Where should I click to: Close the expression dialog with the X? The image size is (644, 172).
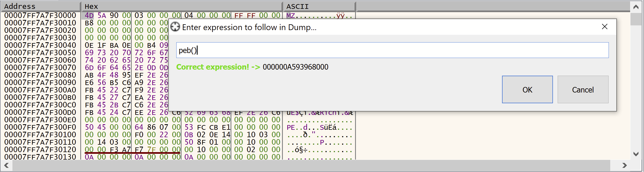click(604, 27)
